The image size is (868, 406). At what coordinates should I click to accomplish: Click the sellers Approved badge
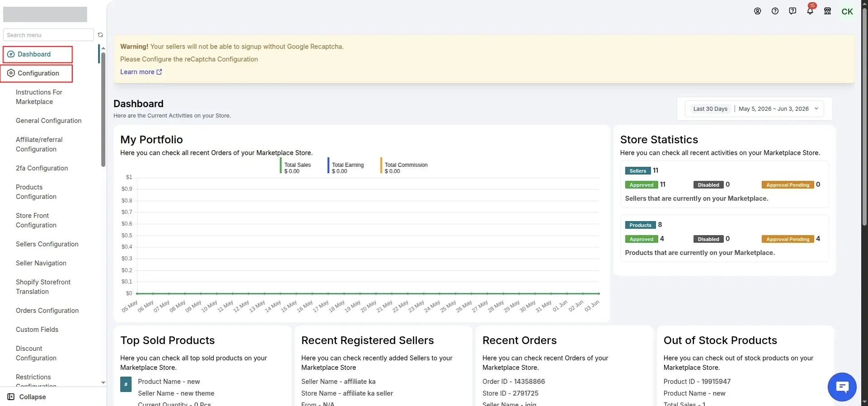642,185
